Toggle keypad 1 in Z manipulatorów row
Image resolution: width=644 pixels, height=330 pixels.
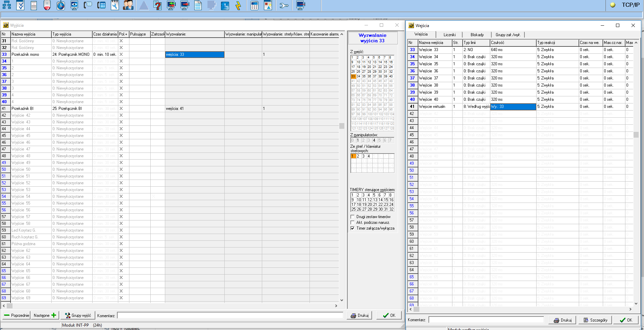[358, 140]
